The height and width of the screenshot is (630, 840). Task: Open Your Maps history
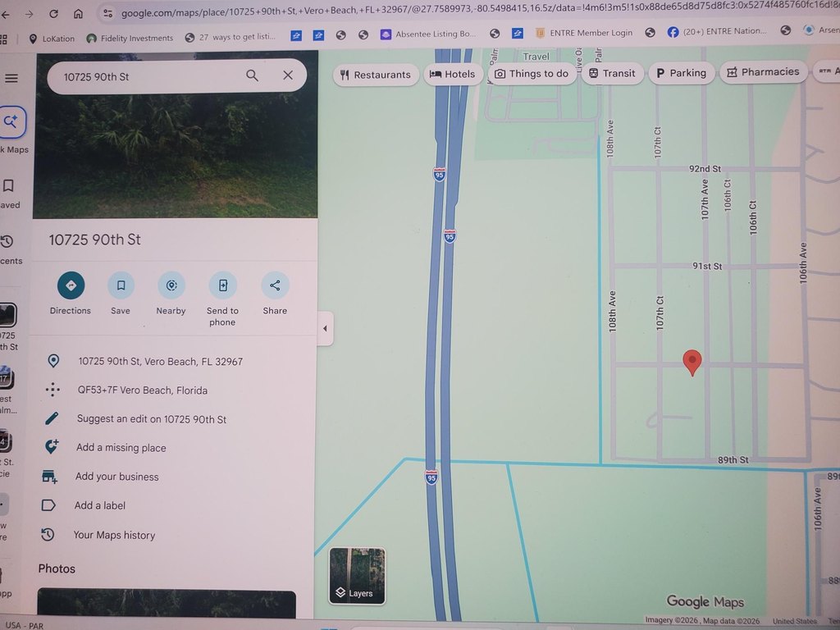pyautogui.click(x=115, y=535)
